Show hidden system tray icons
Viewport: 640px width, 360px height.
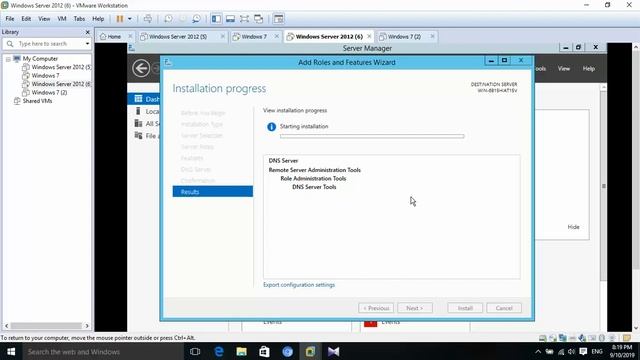[538, 351]
